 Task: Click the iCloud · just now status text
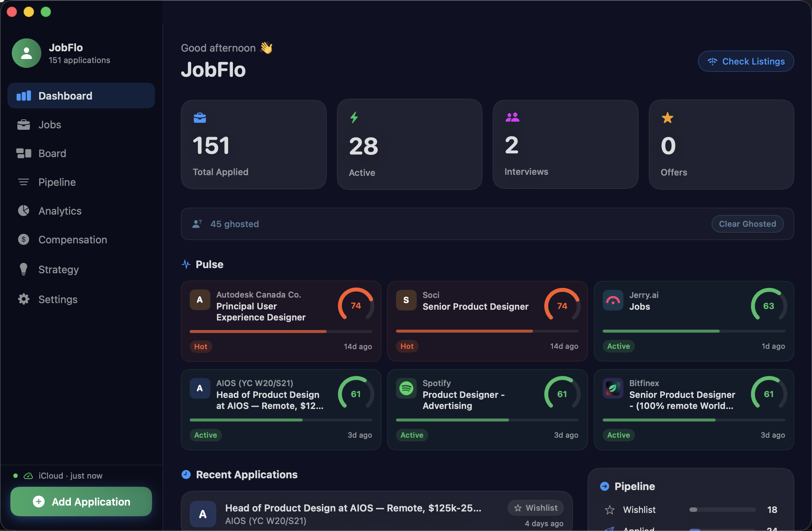(x=70, y=476)
